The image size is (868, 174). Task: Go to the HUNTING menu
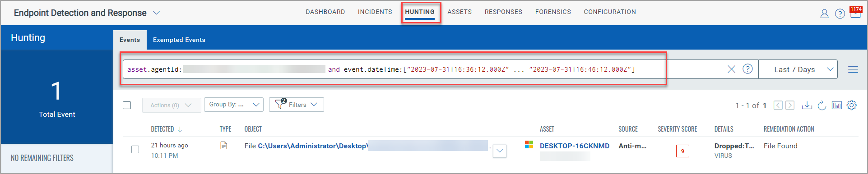click(x=420, y=12)
